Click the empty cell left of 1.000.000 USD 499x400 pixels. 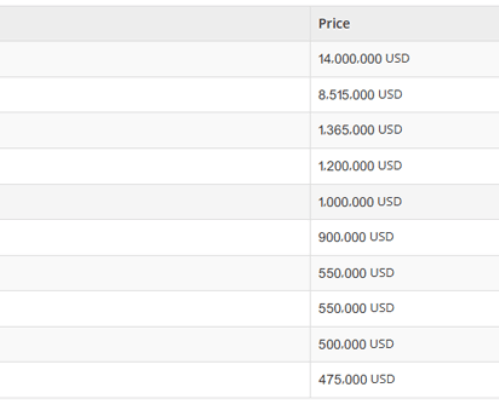point(155,202)
